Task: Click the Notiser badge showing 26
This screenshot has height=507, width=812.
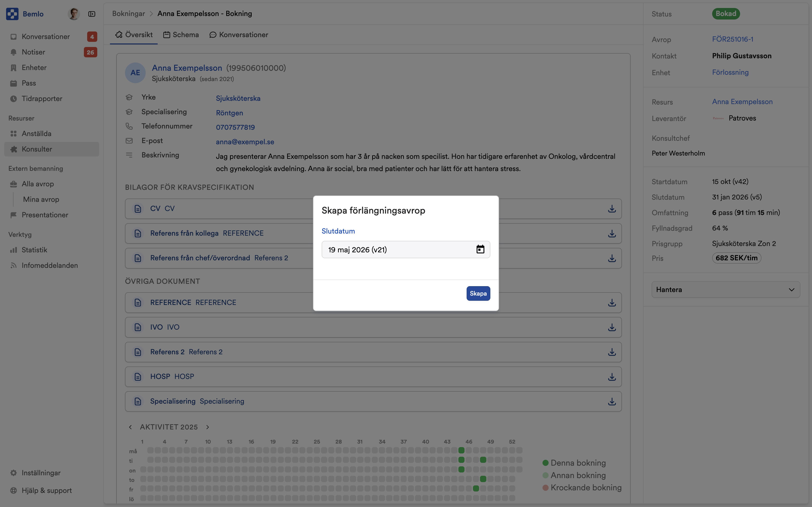Action: coord(90,52)
